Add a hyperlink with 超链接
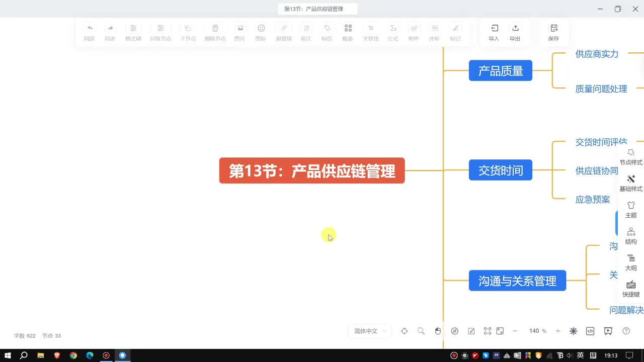This screenshot has width=644, height=362. pyautogui.click(x=284, y=32)
